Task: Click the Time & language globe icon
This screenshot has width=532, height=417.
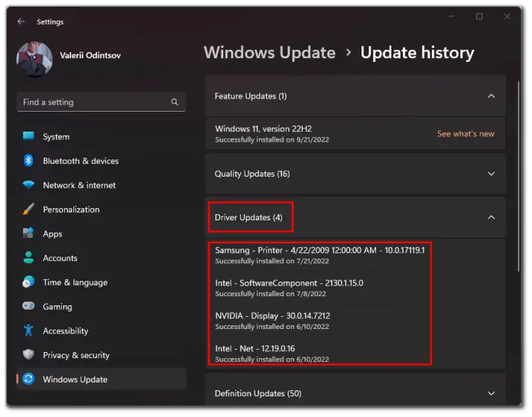Action: pyautogui.click(x=28, y=282)
